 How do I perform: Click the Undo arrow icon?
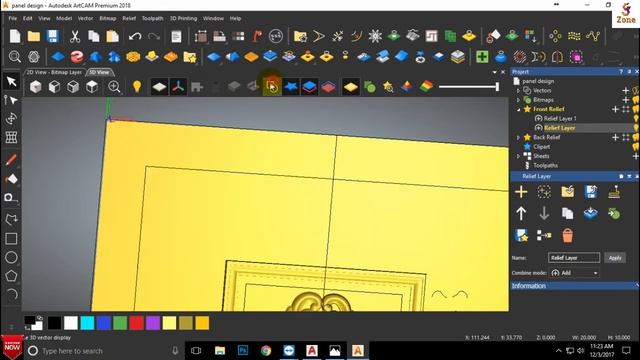(x=135, y=36)
